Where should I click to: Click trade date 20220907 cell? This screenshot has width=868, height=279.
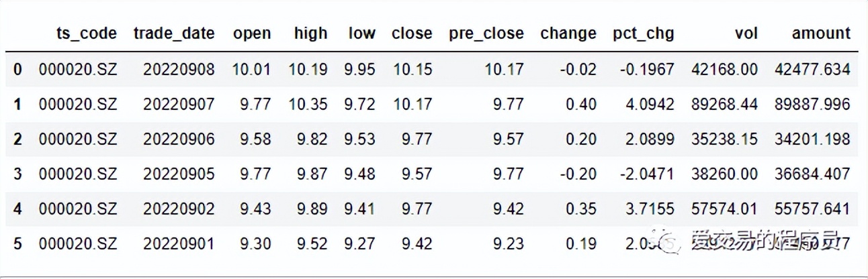point(179,104)
